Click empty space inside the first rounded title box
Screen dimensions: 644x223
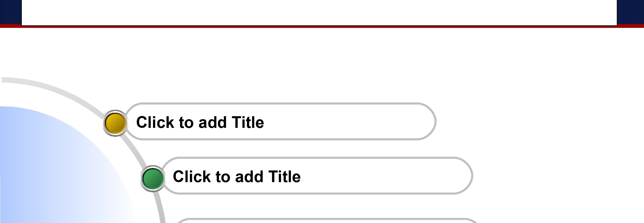point(345,122)
